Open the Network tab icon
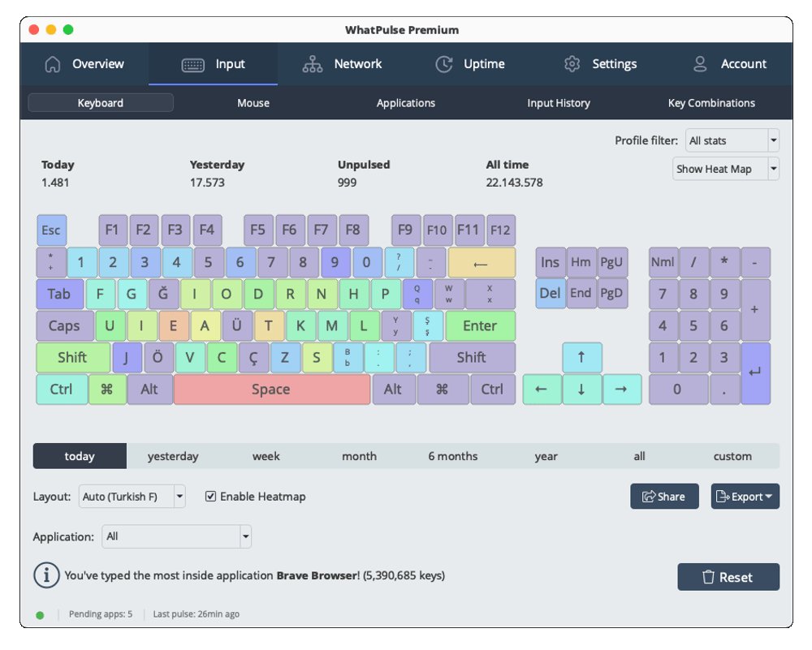 pyautogui.click(x=313, y=64)
